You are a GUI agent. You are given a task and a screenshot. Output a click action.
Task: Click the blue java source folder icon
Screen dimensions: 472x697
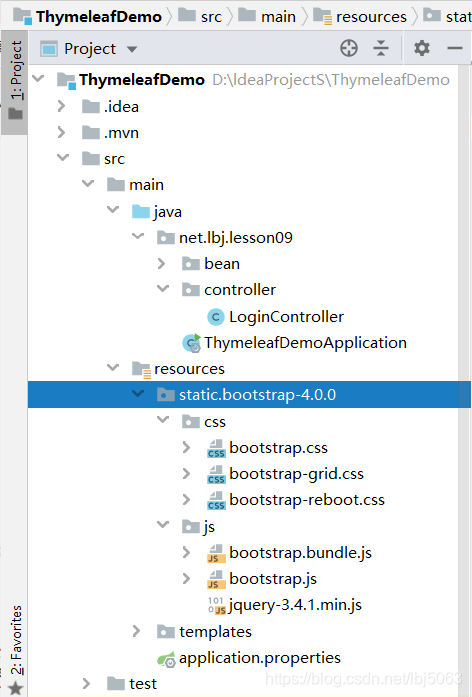coord(141,211)
